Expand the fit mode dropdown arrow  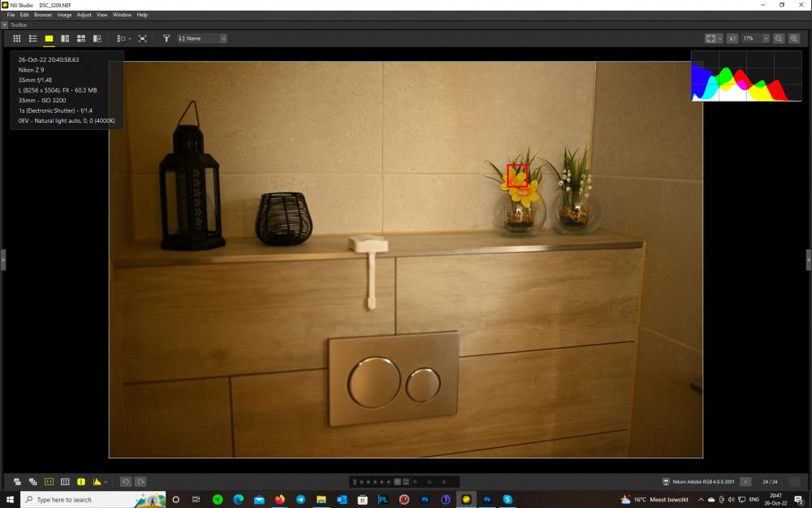tap(719, 38)
